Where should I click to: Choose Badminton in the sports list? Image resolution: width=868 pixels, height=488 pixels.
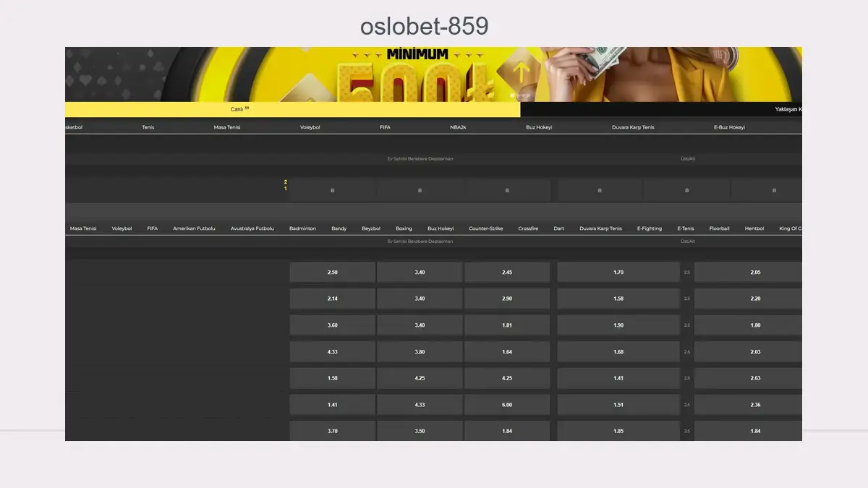(302, 228)
